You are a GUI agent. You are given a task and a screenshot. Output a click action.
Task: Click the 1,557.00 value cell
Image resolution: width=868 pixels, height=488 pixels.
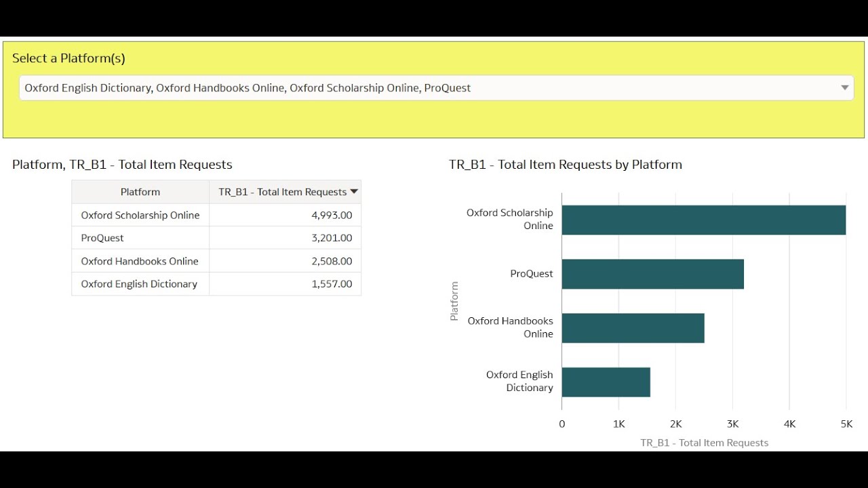[285, 284]
